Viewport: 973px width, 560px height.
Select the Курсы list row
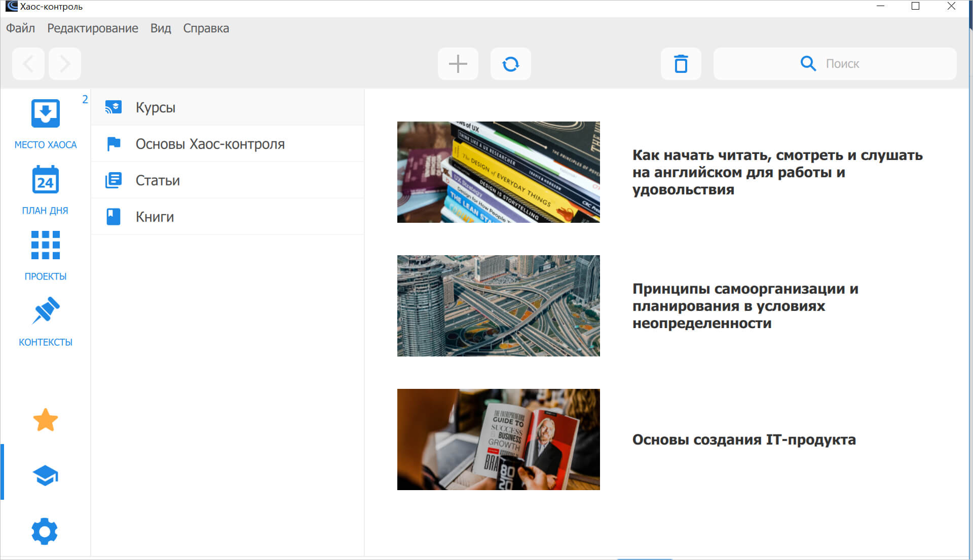(x=228, y=107)
